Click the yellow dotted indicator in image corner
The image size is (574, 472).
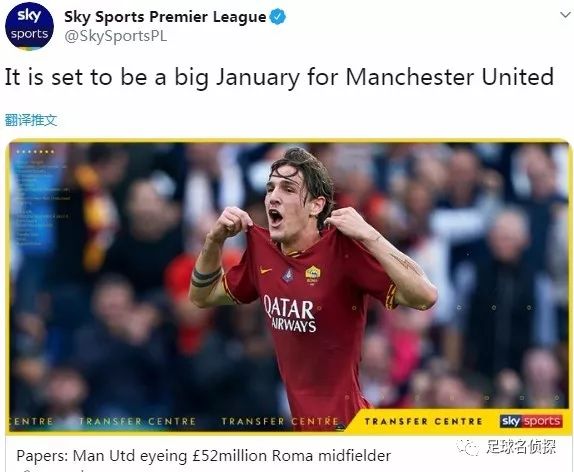coord(36,152)
